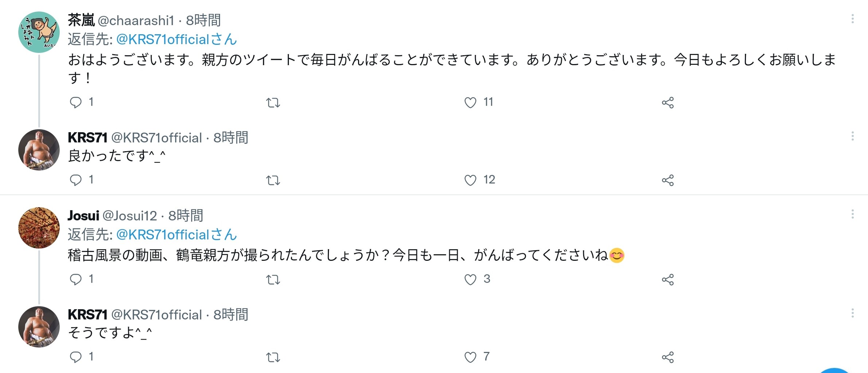Open more options for Josui's tweet

click(852, 214)
